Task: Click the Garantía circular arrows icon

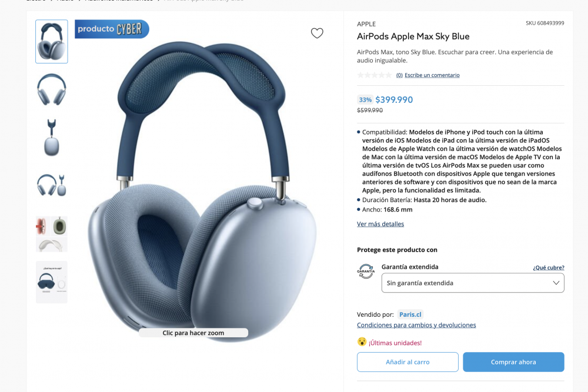Action: click(366, 271)
